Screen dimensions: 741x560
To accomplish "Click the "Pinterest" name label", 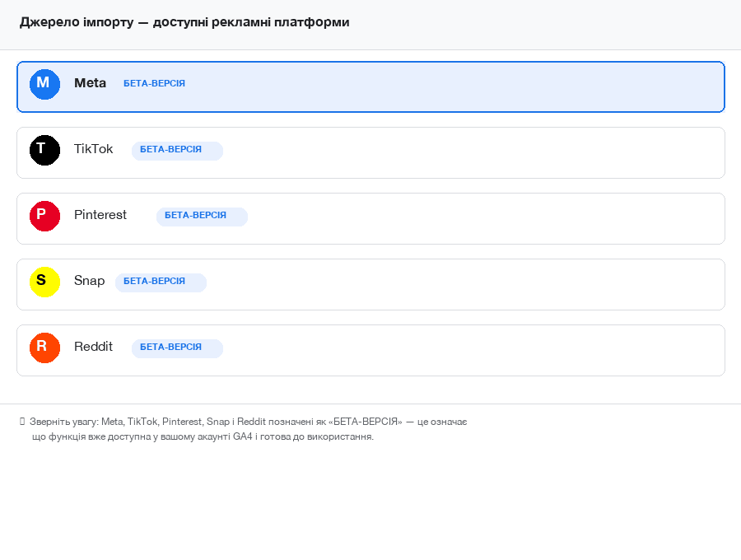I will [100, 215].
